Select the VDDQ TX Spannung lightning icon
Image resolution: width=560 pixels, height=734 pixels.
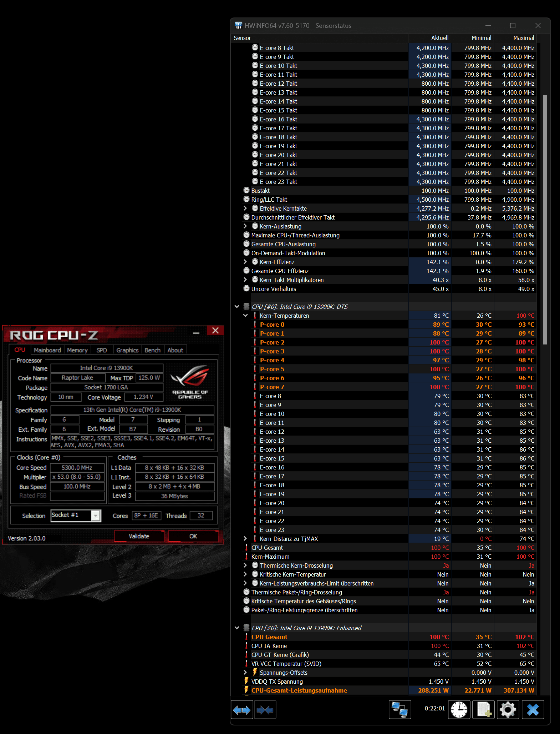[246, 681]
